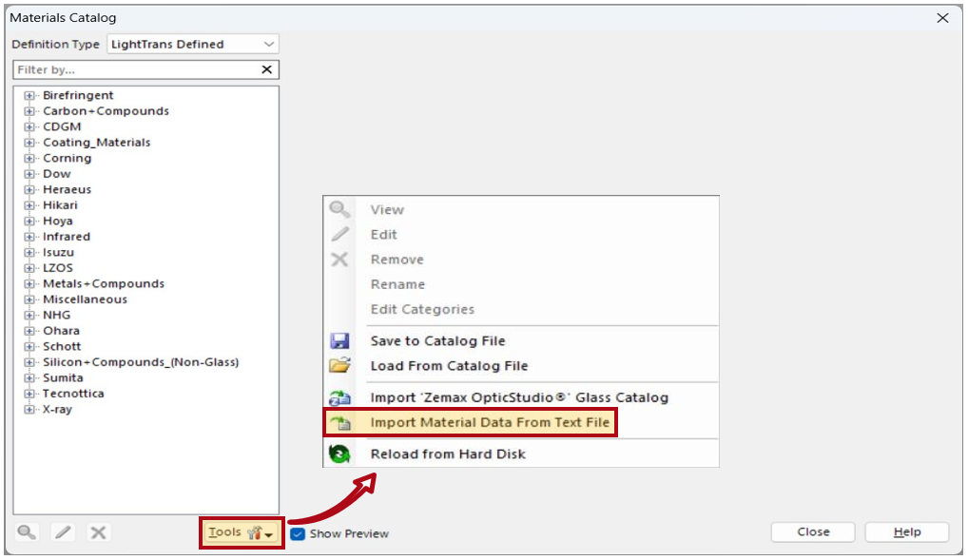Open the Definition Type dropdown
This screenshot has width=968, height=560.
(x=193, y=45)
